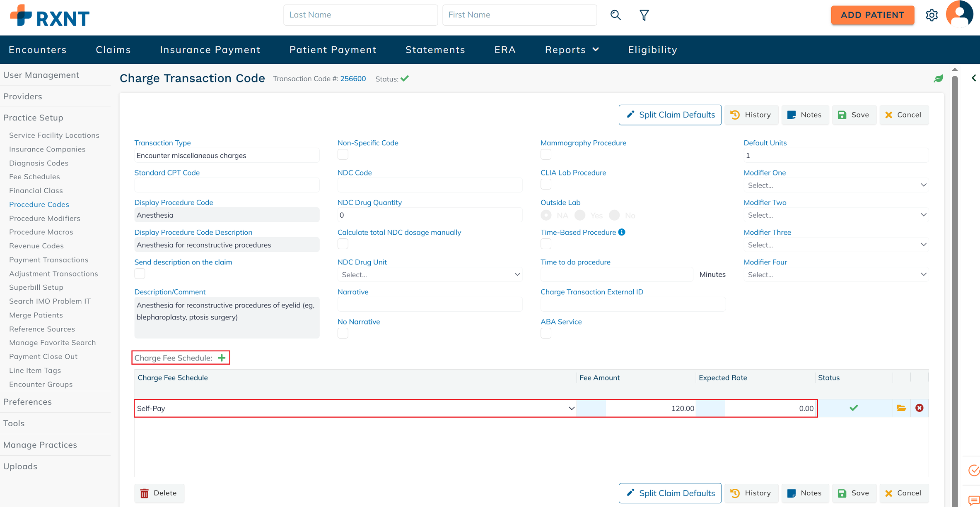The image size is (980, 507).
Task: Click the Last Name search field
Action: [x=360, y=15]
